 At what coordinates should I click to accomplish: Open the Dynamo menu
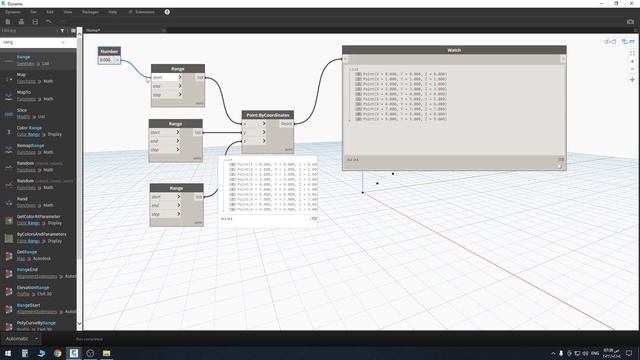pos(13,12)
